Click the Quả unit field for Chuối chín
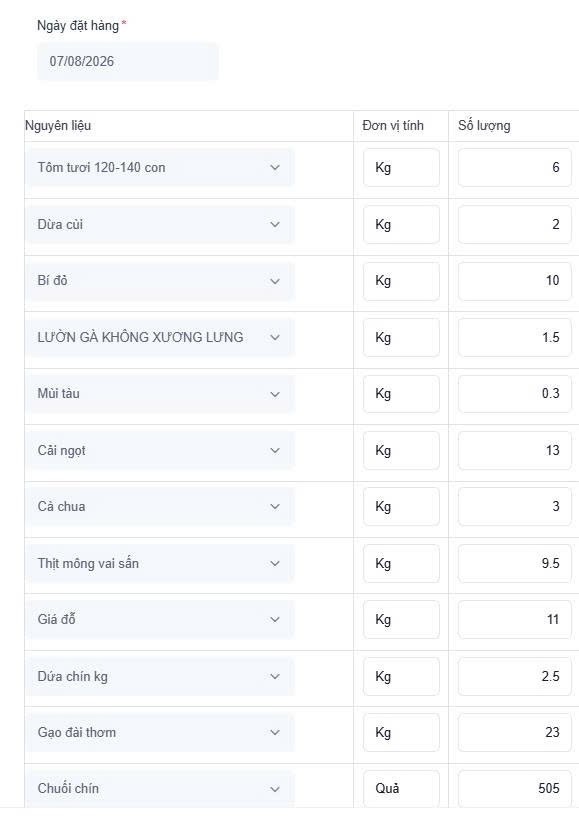The width and height of the screenshot is (579, 816). pos(401,789)
